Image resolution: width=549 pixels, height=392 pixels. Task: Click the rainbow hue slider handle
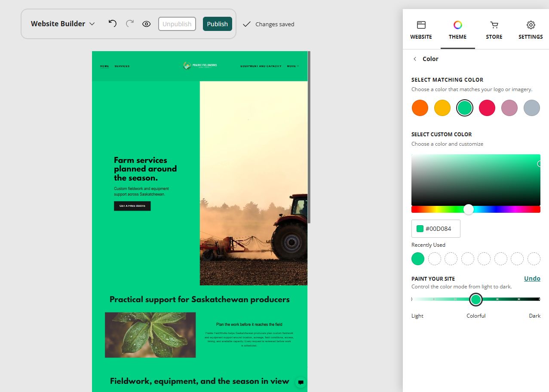click(469, 209)
